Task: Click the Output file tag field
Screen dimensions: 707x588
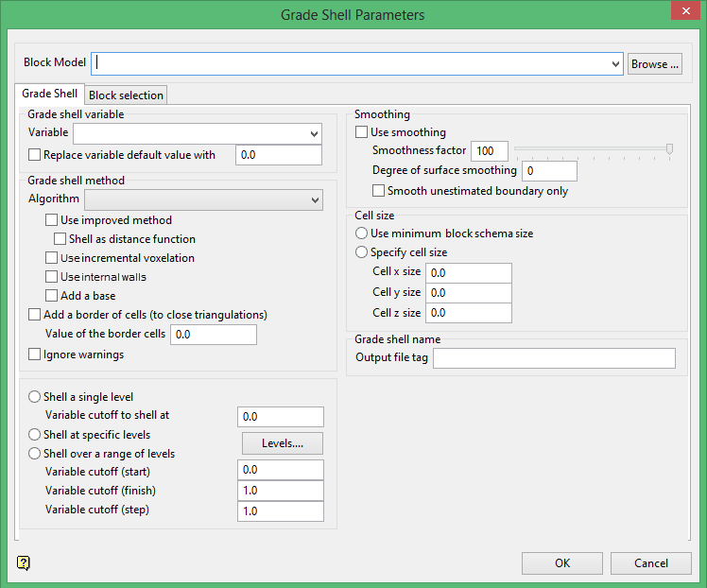Action: click(x=554, y=357)
